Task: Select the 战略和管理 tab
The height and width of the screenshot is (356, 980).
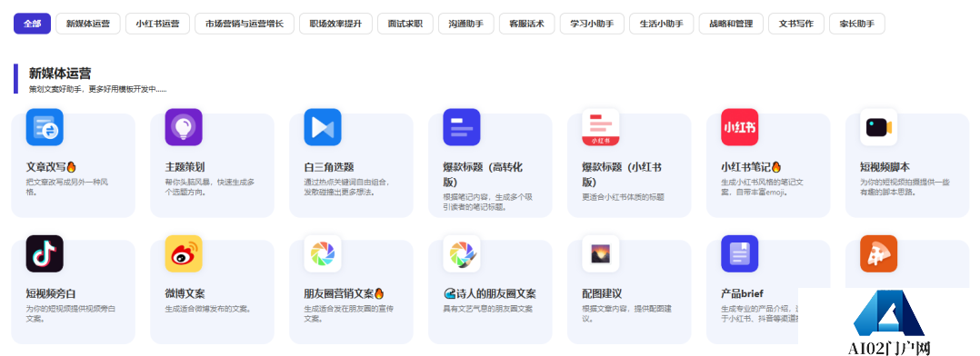Action: (731, 24)
